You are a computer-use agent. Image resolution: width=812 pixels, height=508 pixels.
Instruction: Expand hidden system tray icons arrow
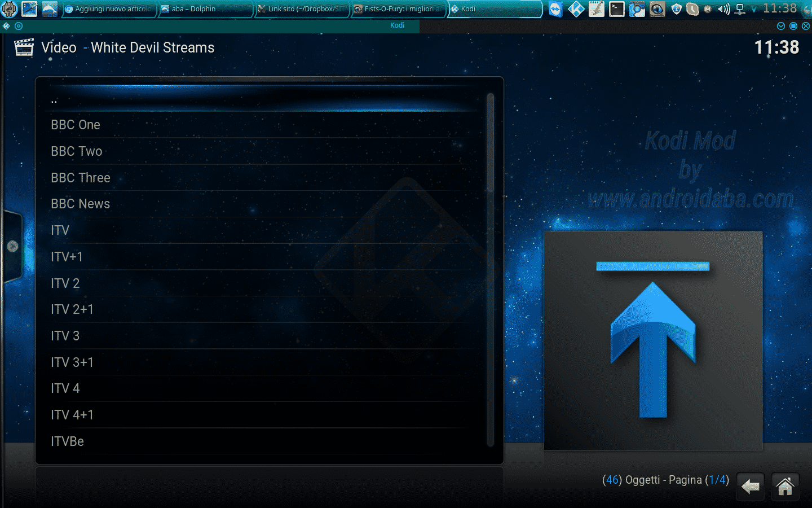click(x=754, y=10)
